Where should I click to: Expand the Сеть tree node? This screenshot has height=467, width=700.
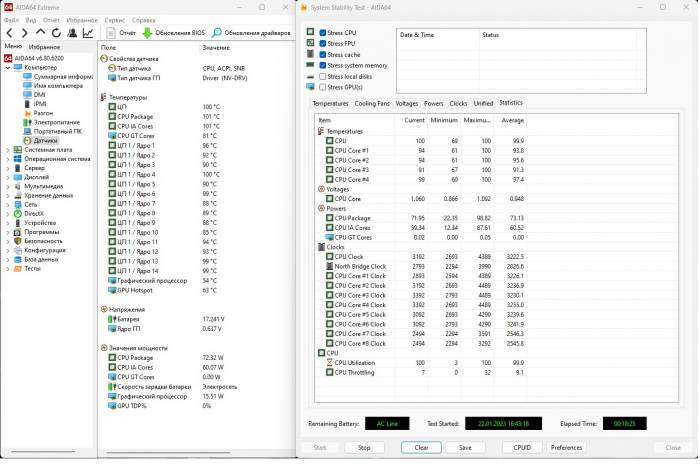pos(8,205)
